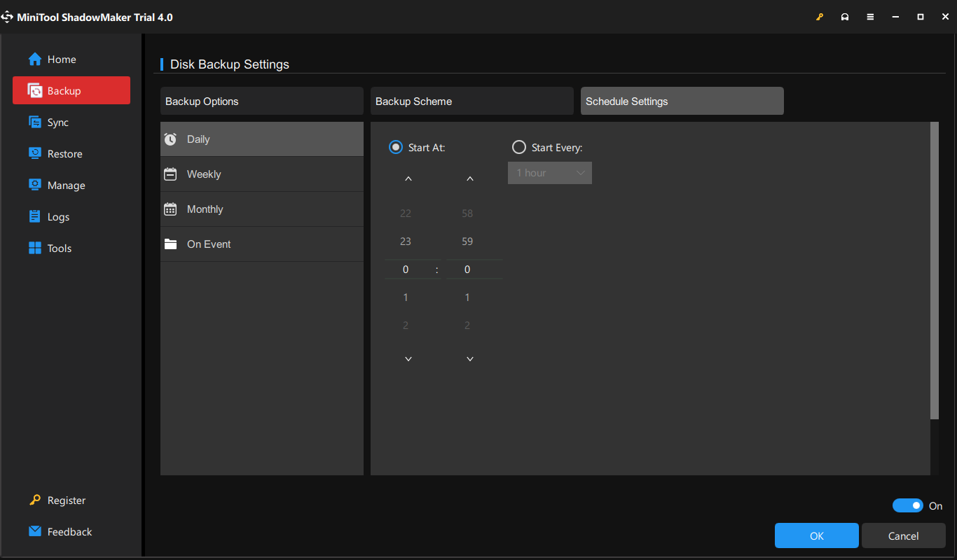957x560 pixels.
Task: Open the 1 hour interval dropdown
Action: (549, 172)
